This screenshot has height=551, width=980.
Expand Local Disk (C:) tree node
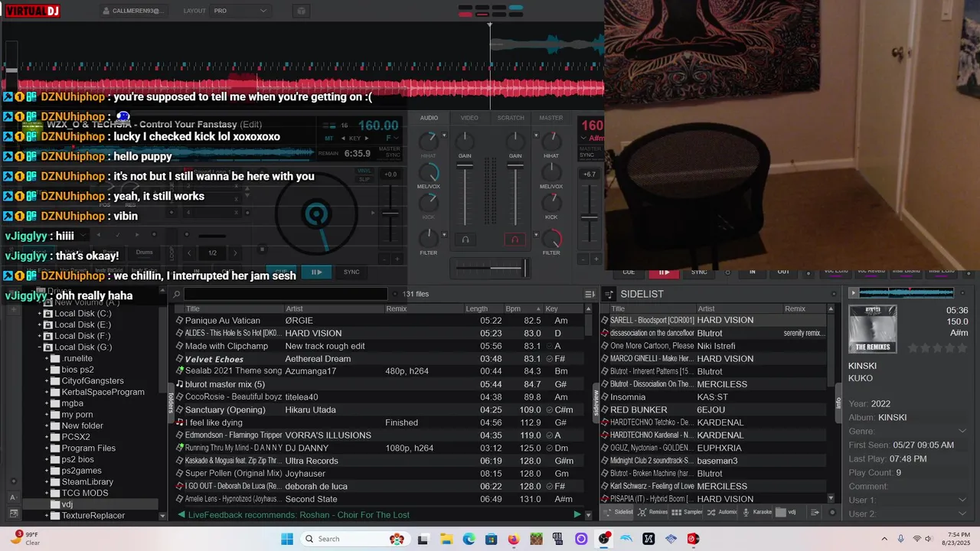39,314
